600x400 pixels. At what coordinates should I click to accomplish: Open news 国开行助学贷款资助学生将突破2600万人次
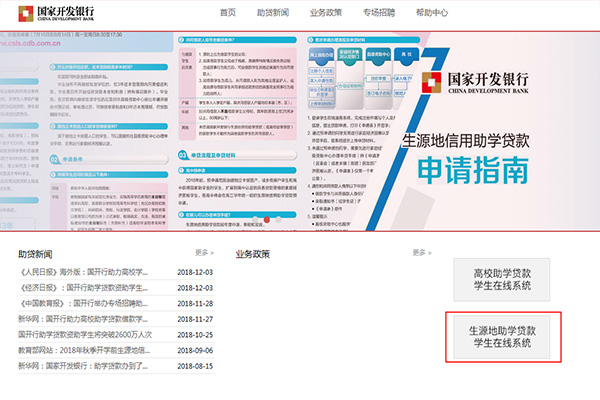pyautogui.click(x=85, y=335)
